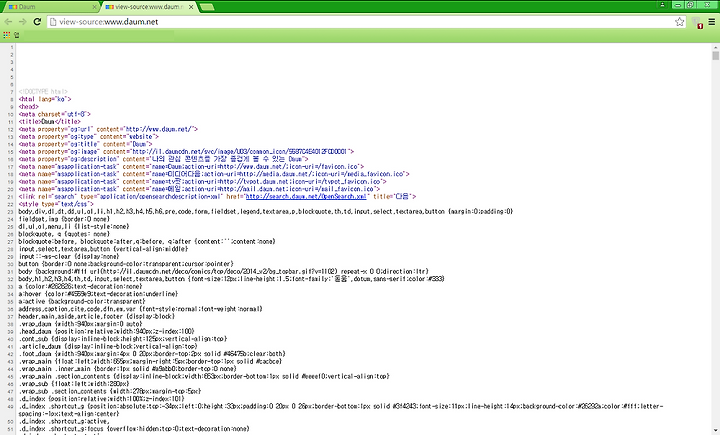Open the Apps shortcut in bookmarks bar
720x435 pixels.
tap(6, 35)
